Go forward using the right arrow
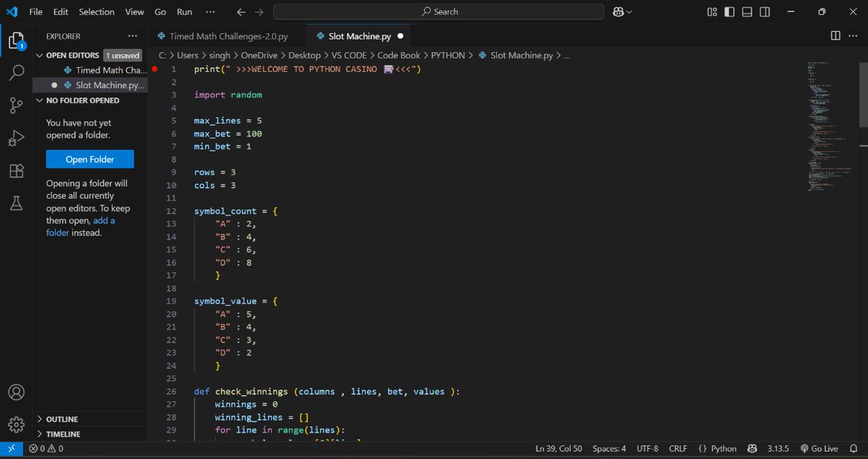The width and height of the screenshot is (868, 459). [x=259, y=12]
